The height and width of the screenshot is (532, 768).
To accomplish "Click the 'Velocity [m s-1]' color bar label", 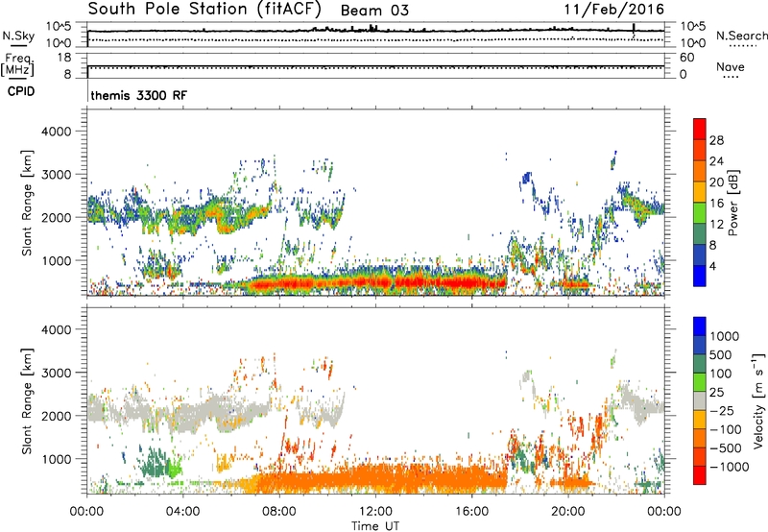I will tap(758, 400).
